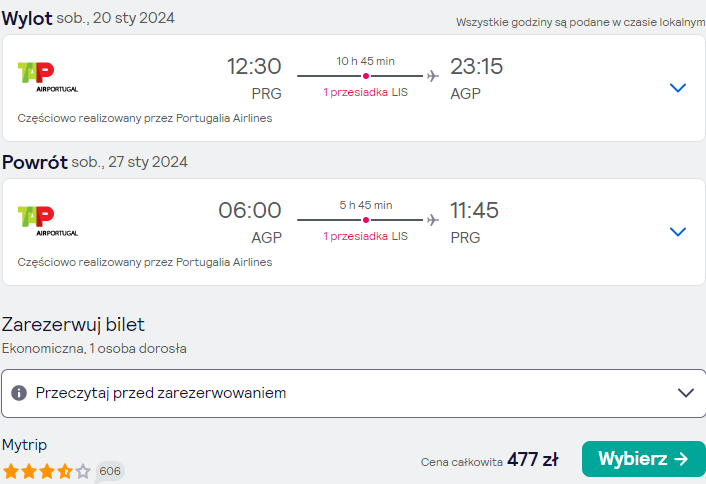Image resolution: width=706 pixels, height=484 pixels.
Task: Click the total price 477 zł
Action: click(533, 460)
